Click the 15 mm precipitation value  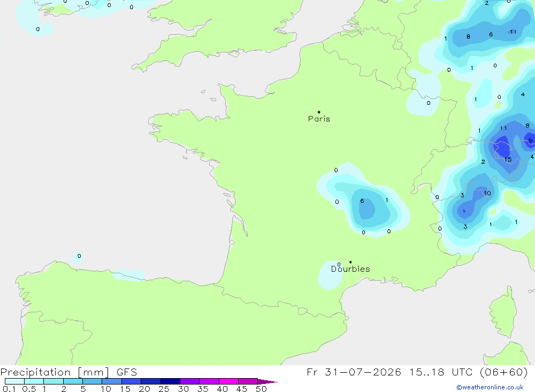pyautogui.click(x=508, y=159)
